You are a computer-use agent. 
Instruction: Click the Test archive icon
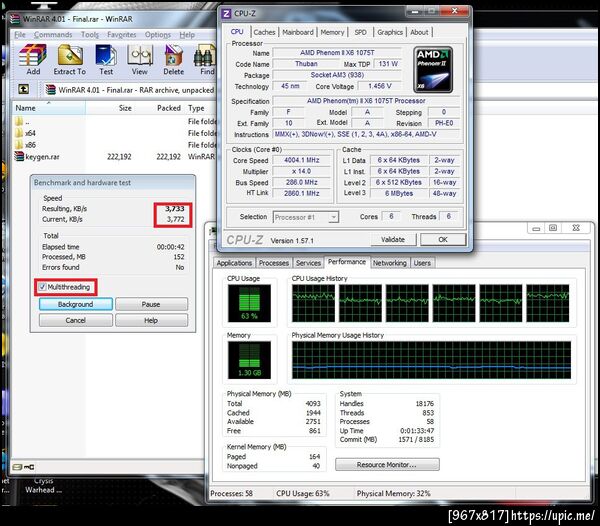pos(106,55)
